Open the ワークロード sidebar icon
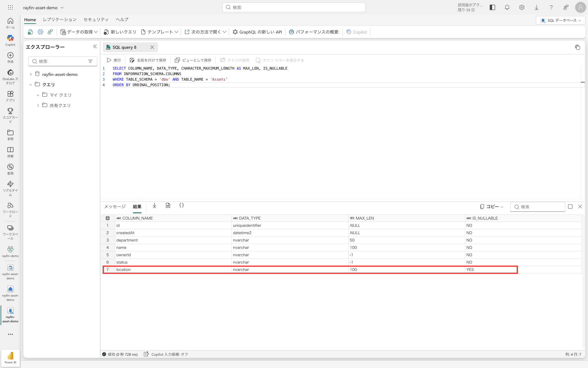Image resolution: width=588 pixels, height=368 pixels. tap(10, 209)
